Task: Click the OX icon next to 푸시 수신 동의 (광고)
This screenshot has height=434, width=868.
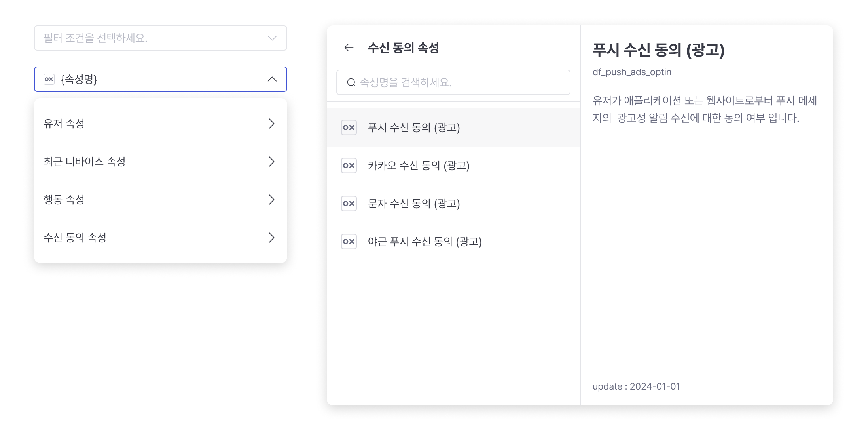Action: (x=349, y=128)
